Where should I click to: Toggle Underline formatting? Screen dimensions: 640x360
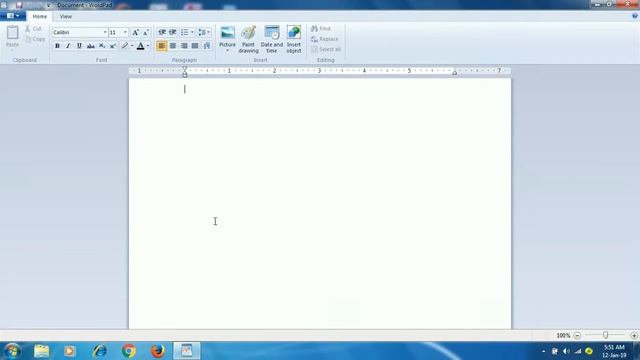pyautogui.click(x=79, y=46)
